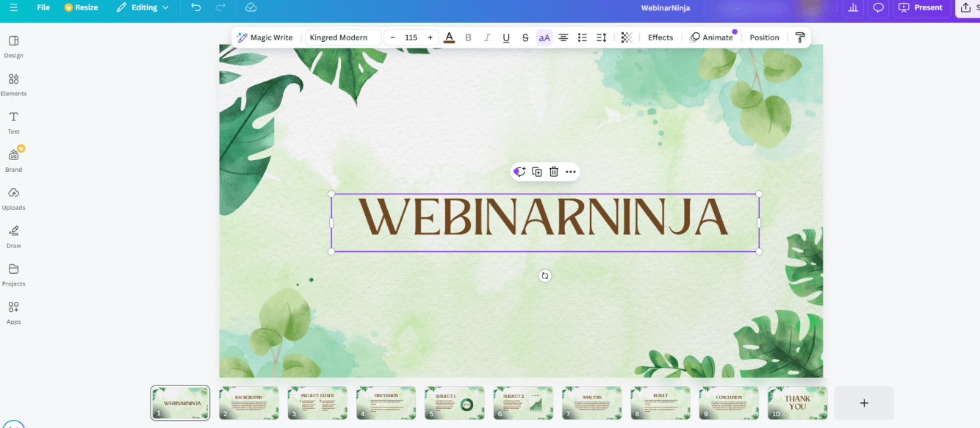
Task: Open the Animate panel
Action: coord(711,37)
